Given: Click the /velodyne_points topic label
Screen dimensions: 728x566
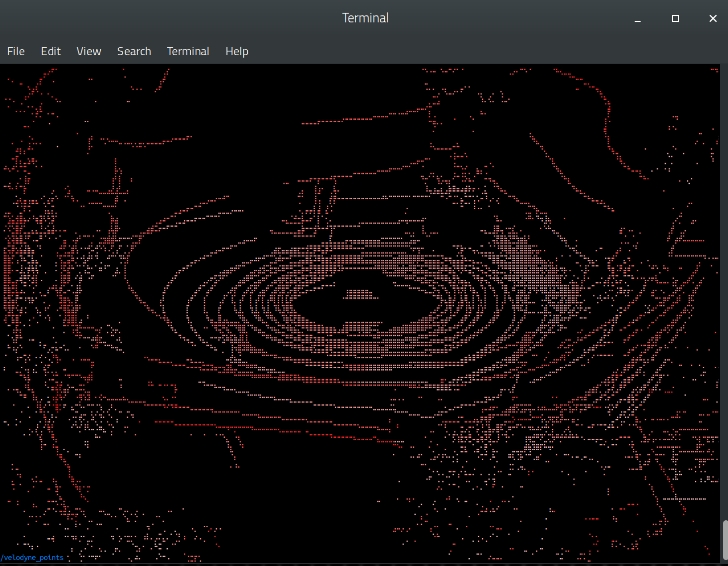Looking at the screenshot, I should [x=32, y=558].
